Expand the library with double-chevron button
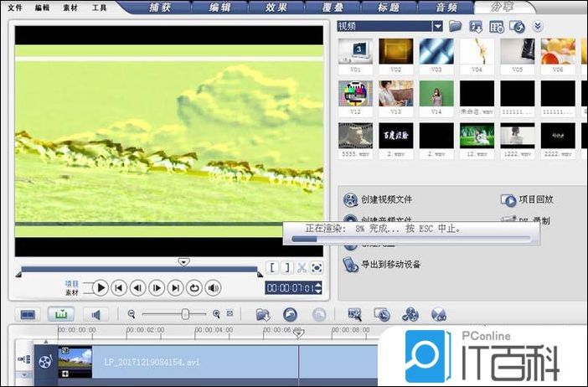Image resolution: width=588 pixels, height=387 pixels. (538, 26)
